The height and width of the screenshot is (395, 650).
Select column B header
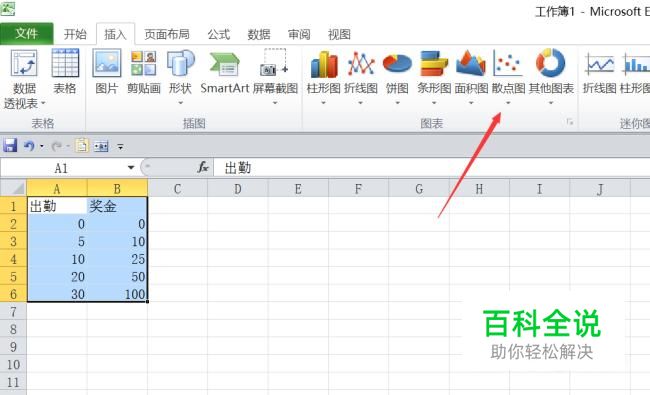(x=117, y=189)
